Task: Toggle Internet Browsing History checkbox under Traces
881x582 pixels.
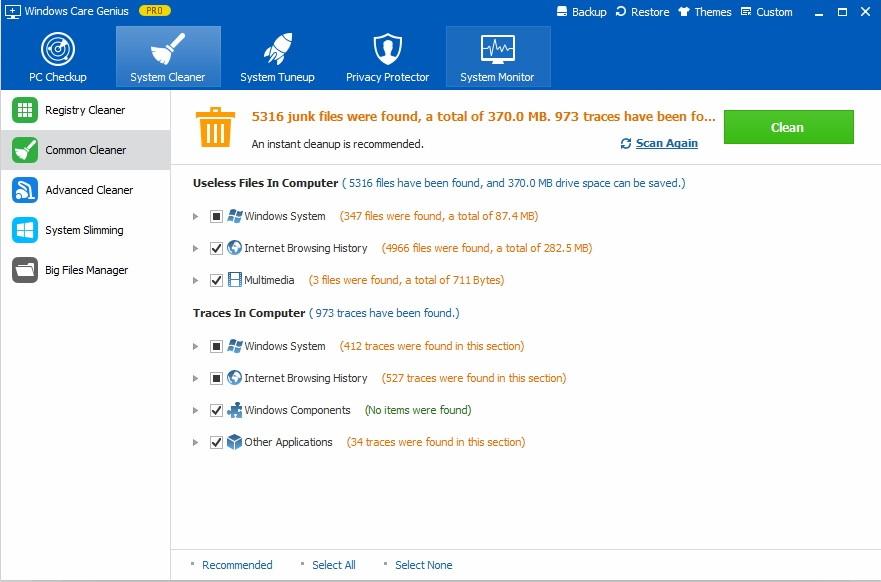Action: point(216,378)
